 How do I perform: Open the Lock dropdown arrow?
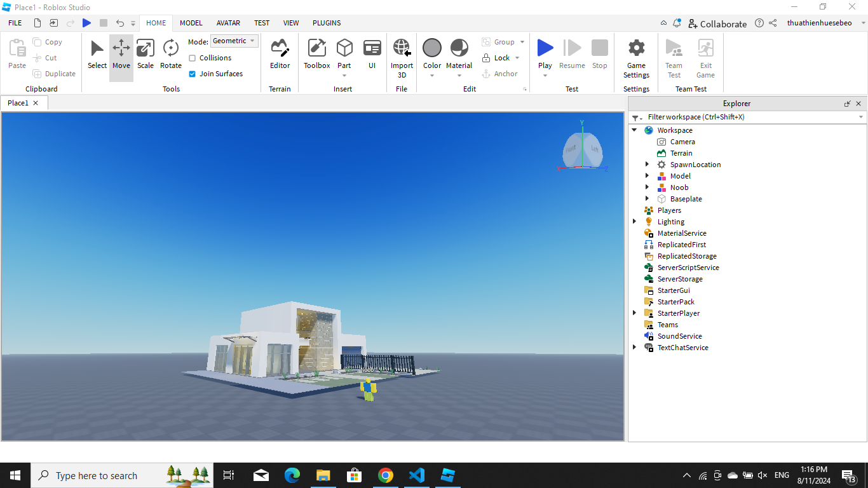point(517,58)
